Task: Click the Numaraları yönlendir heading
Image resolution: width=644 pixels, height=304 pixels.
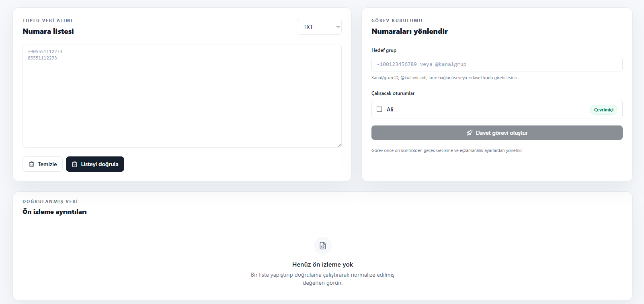Action: point(409,31)
